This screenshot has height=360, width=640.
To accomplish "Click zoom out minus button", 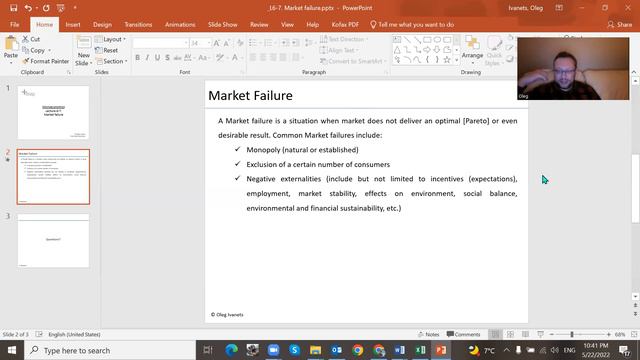I will 551,334.
